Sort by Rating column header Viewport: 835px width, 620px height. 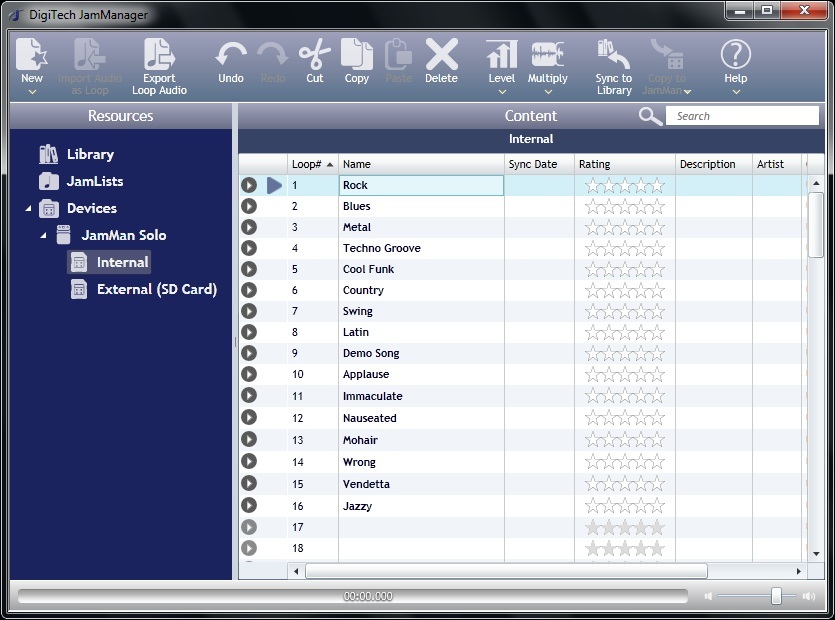click(x=625, y=164)
